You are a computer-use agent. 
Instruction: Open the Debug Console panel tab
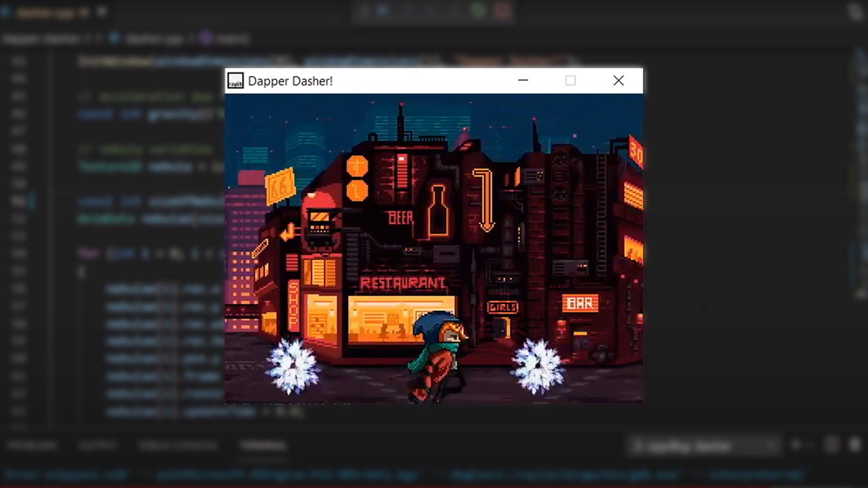tap(178, 446)
